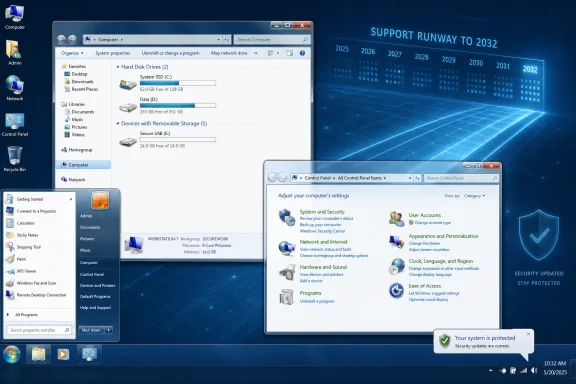Click the System SSD (C:) capacity bar
The width and height of the screenshot is (576, 384).
[178, 83]
